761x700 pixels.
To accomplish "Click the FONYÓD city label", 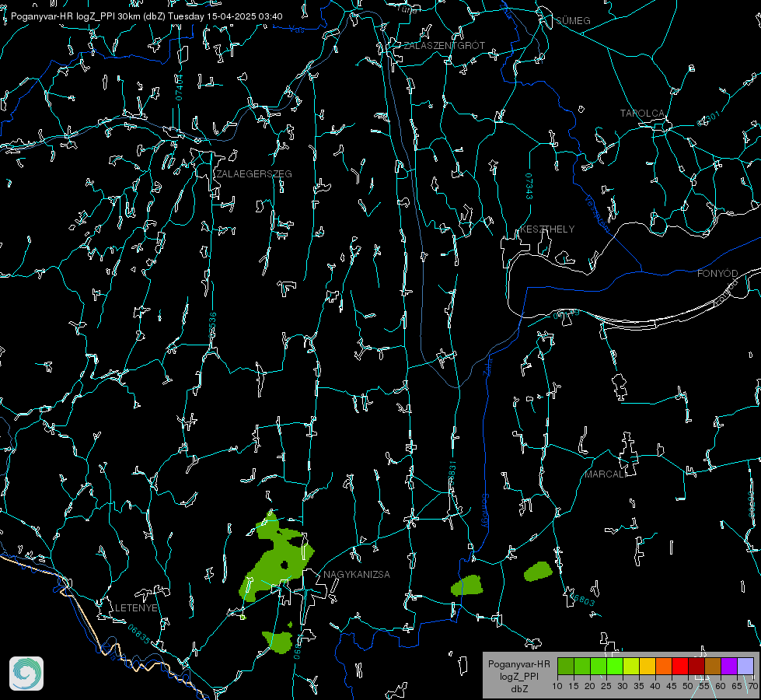I will (x=717, y=274).
